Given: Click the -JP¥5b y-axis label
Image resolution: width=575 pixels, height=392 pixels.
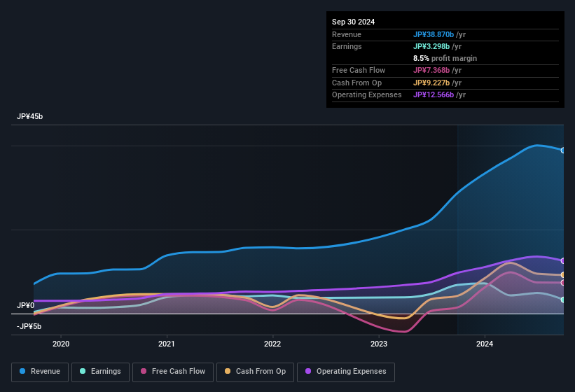Looking at the screenshot, I should pyautogui.click(x=29, y=326).
